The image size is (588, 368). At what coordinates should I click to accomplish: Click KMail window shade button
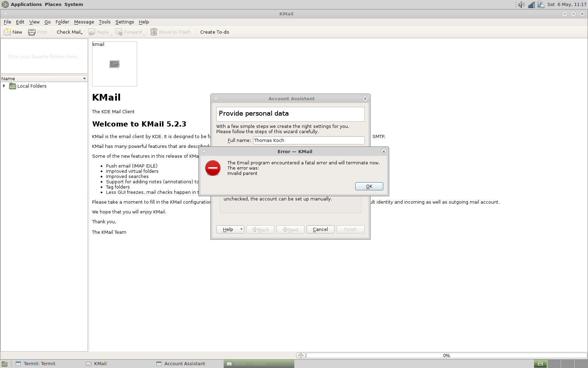[x=565, y=14]
